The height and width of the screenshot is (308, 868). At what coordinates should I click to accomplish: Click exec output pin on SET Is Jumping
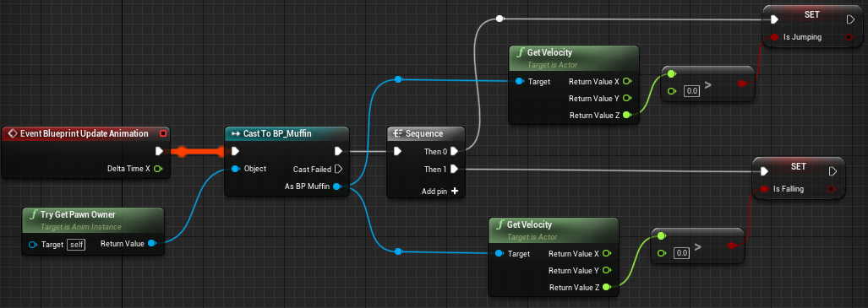click(x=850, y=20)
